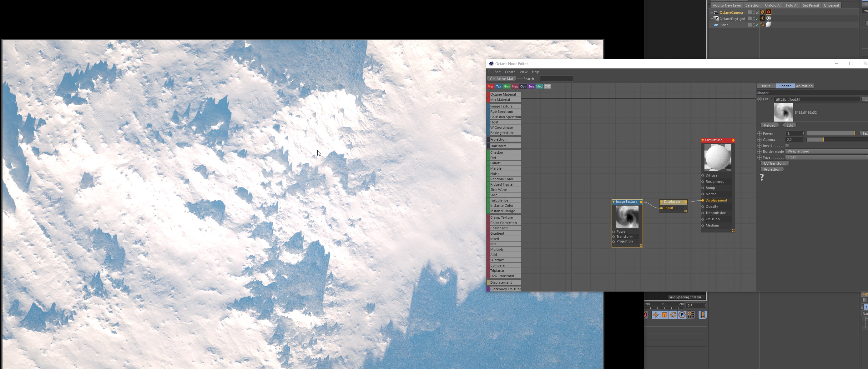Collapse the OctDiffuse node triangle
Screen dimensions: 868x369
tap(703, 140)
